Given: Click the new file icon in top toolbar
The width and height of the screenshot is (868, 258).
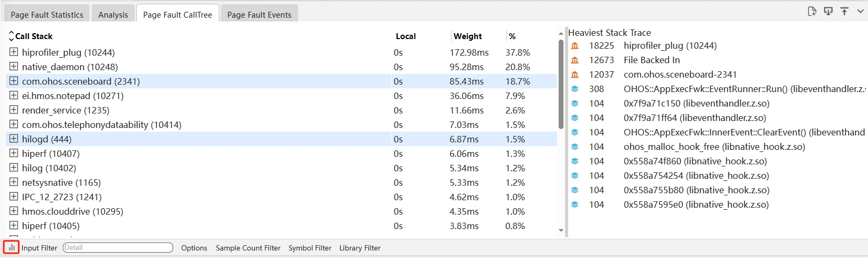Looking at the screenshot, I should 812,11.
